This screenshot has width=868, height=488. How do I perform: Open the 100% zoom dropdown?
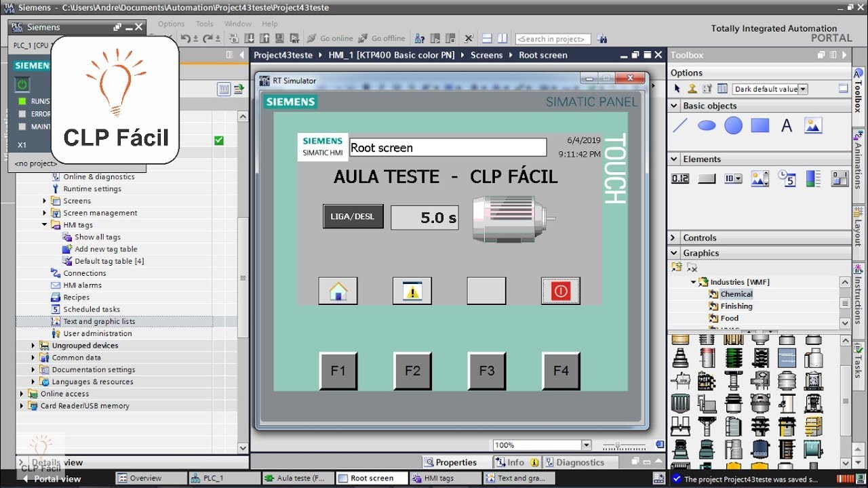(x=587, y=445)
